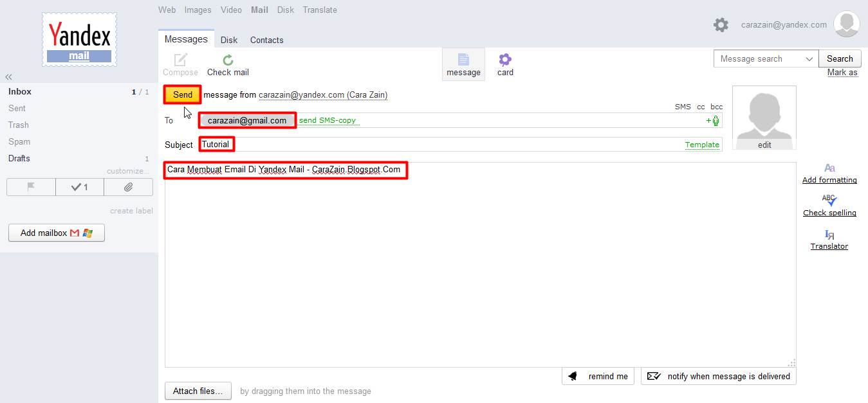Screen dimensions: 868x403
Task: Open Translate in top navigation
Action: point(320,10)
